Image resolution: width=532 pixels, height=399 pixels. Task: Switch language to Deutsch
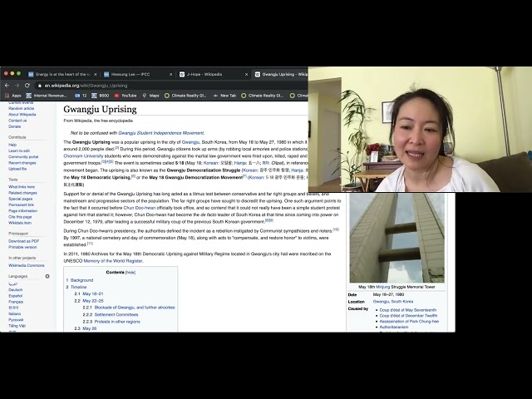(15, 290)
